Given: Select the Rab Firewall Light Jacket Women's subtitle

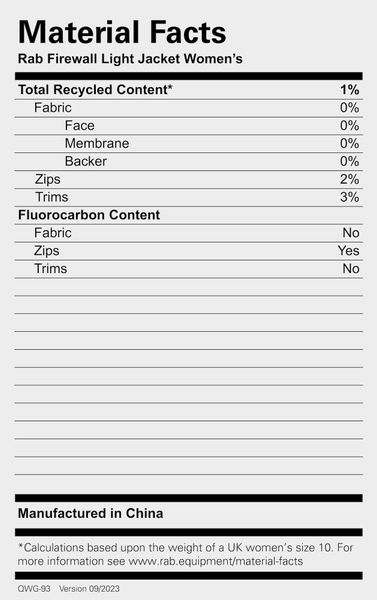Looking at the screenshot, I should (x=130, y=59).
